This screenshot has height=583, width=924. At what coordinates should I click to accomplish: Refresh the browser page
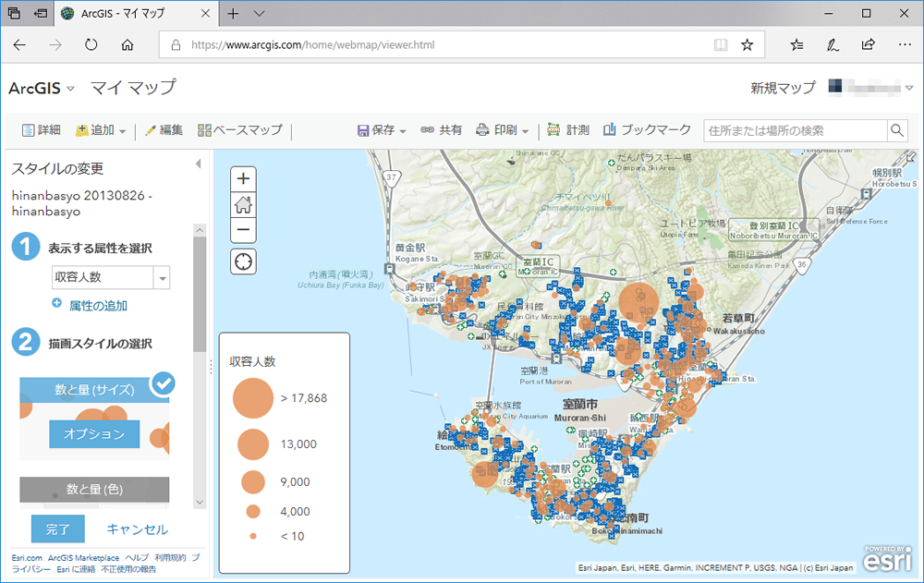pos(91,44)
